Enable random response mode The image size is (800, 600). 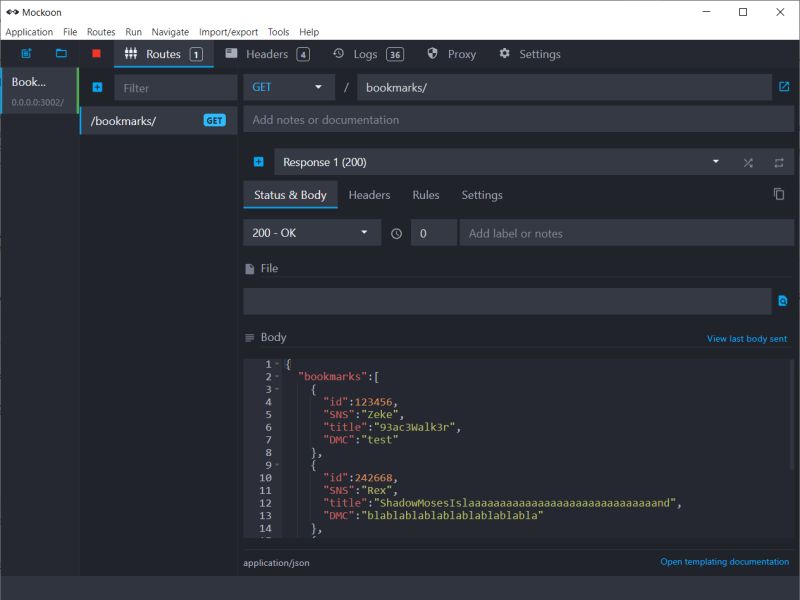[x=748, y=163]
